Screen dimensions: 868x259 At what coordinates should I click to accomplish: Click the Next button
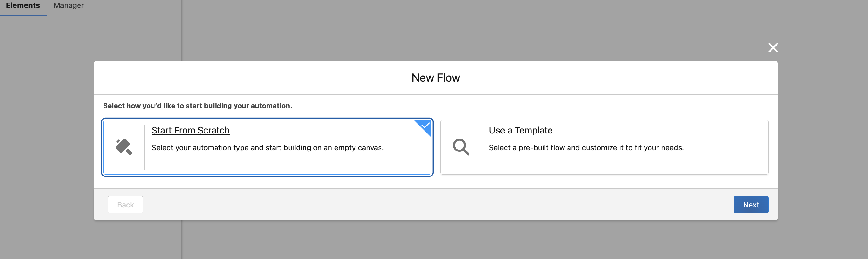pyautogui.click(x=751, y=204)
